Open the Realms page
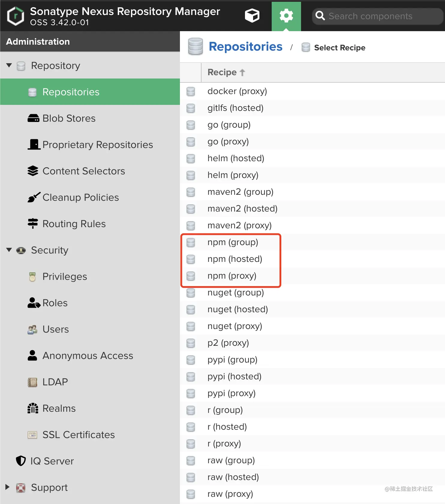The image size is (445, 504). point(59,408)
